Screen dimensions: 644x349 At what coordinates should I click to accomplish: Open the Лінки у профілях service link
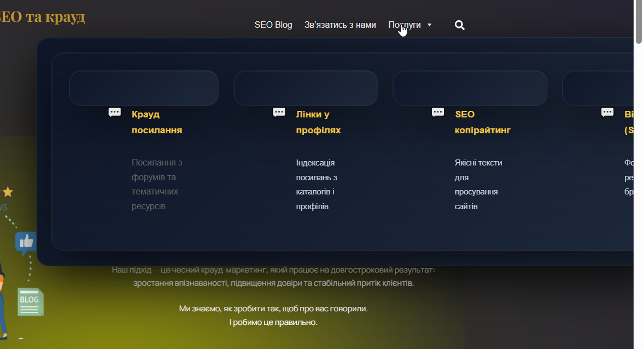point(318,122)
